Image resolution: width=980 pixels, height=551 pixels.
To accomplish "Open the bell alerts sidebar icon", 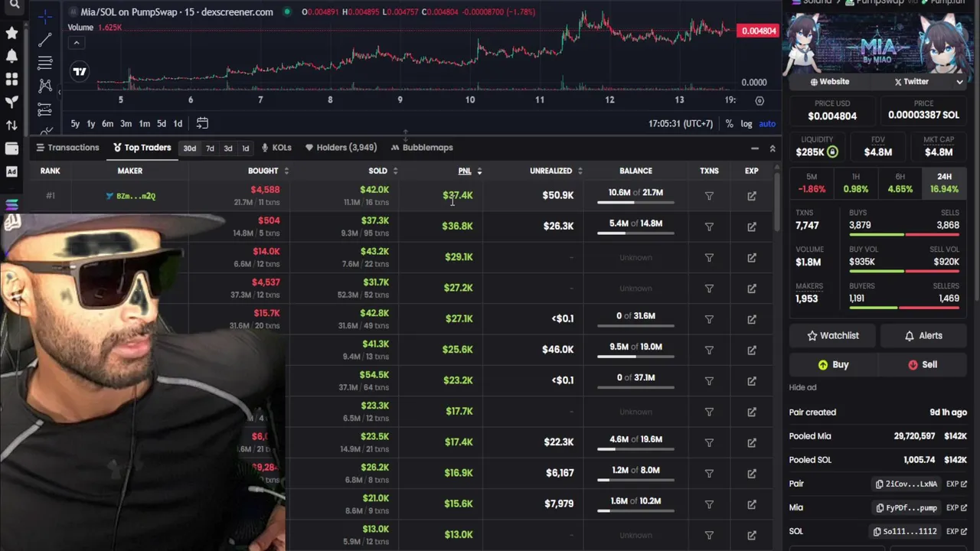I will [x=11, y=56].
